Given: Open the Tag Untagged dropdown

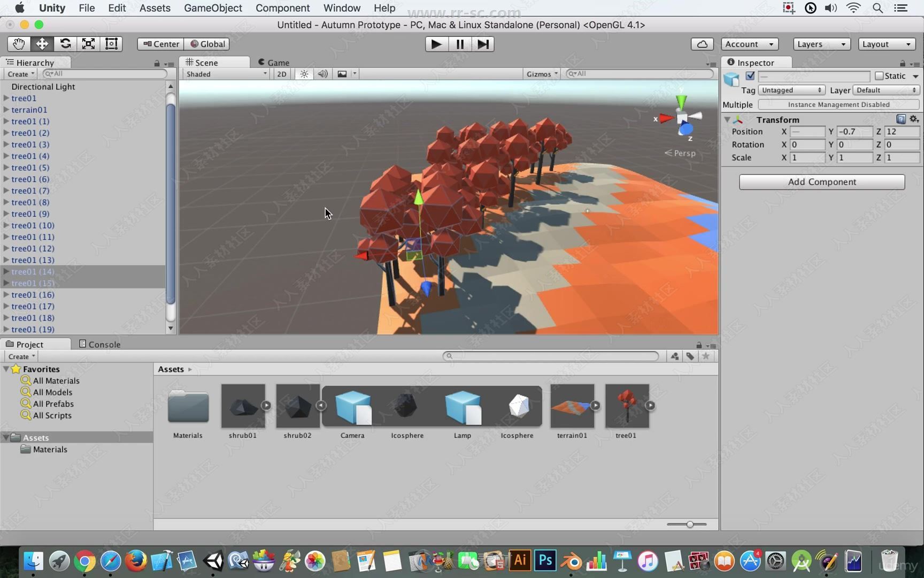Looking at the screenshot, I should [792, 90].
